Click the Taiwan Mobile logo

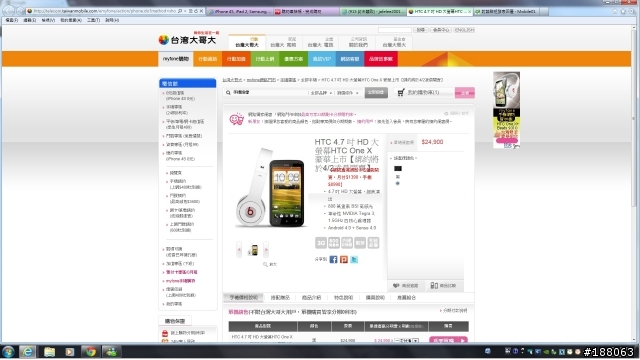(x=187, y=40)
